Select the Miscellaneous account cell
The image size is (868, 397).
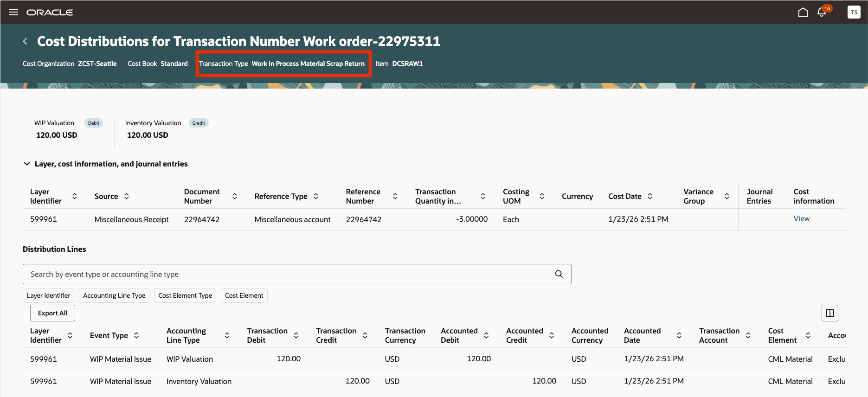point(292,219)
